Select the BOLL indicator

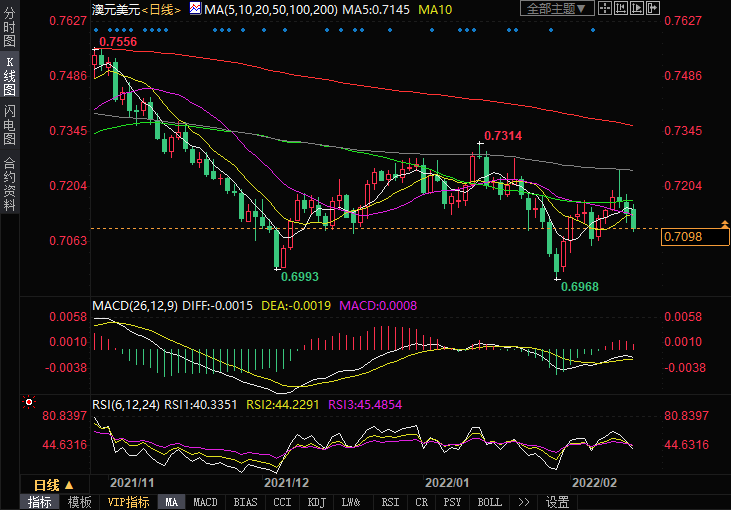489,502
